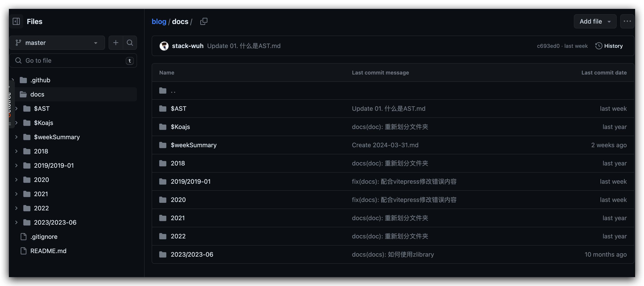The height and width of the screenshot is (286, 644).
Task: Focus the Go to file input
Action: click(x=73, y=61)
